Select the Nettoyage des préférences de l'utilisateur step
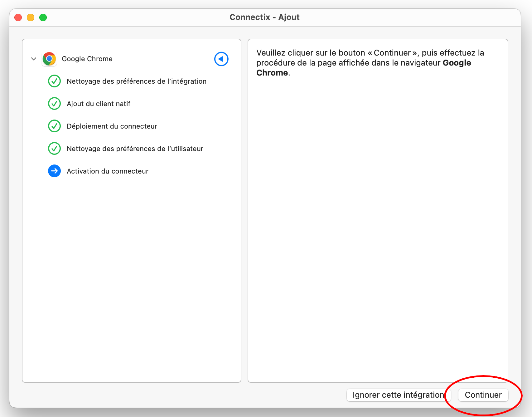Viewport: 532px width, 417px height. tap(135, 149)
